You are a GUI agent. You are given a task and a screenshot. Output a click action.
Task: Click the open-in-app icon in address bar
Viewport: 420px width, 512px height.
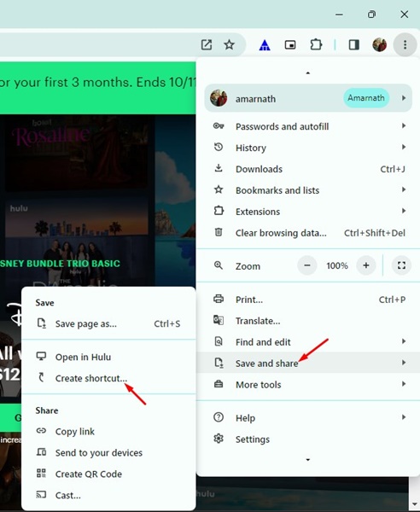(207, 44)
